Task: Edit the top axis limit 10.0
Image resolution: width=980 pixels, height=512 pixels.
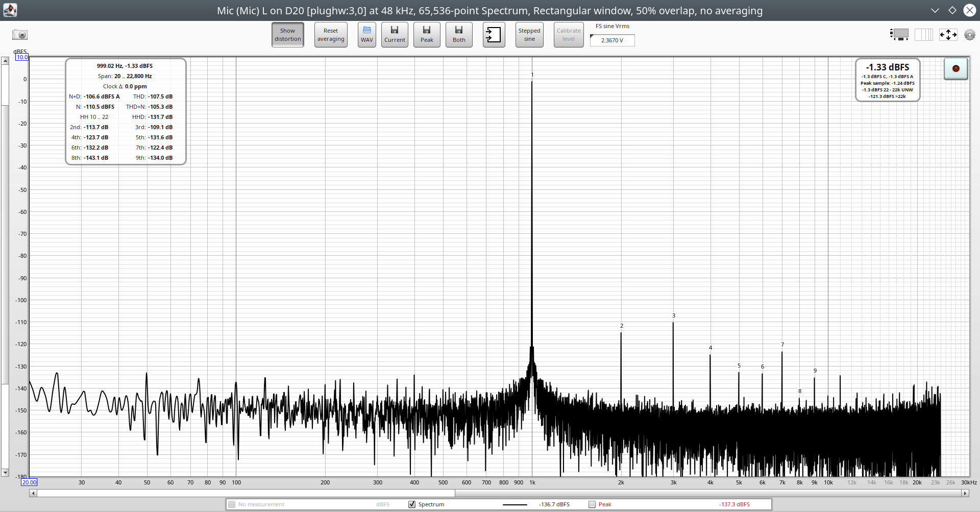Action: [x=22, y=57]
